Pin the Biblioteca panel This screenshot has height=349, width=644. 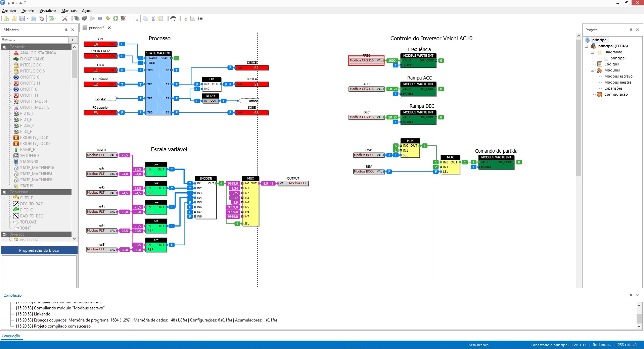(66, 30)
